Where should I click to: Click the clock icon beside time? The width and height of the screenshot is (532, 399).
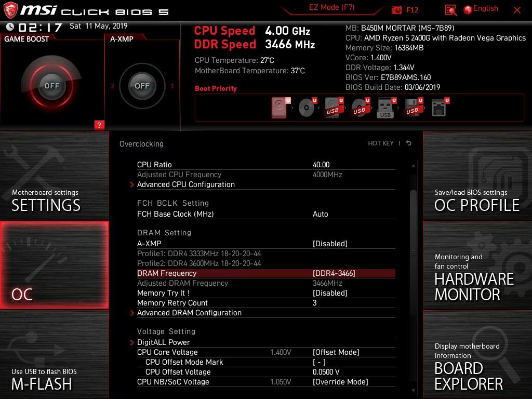[x=10, y=26]
